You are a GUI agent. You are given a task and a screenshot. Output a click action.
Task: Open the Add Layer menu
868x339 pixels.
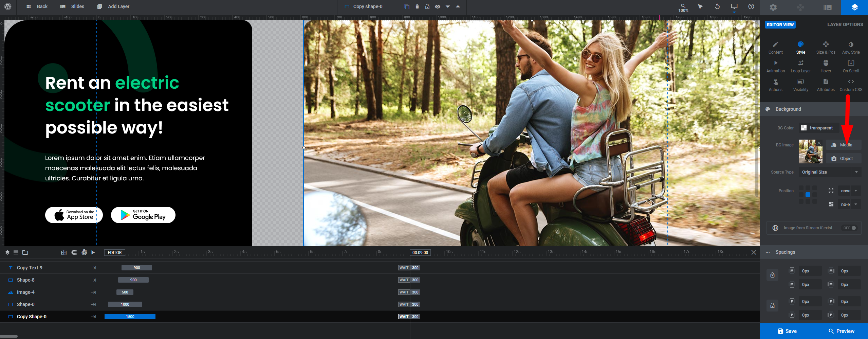(113, 6)
